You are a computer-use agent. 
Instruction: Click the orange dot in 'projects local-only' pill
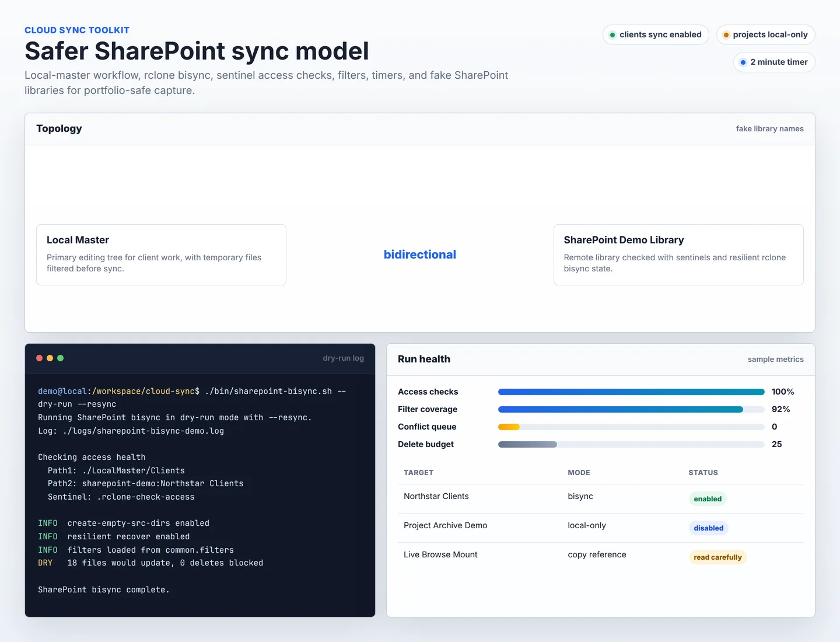tap(726, 35)
